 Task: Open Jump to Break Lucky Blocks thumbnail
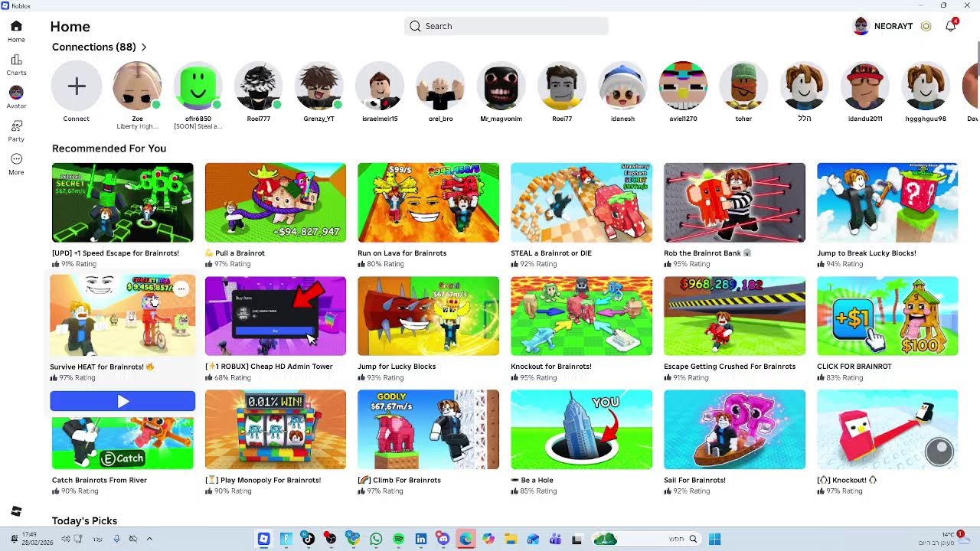coord(887,203)
